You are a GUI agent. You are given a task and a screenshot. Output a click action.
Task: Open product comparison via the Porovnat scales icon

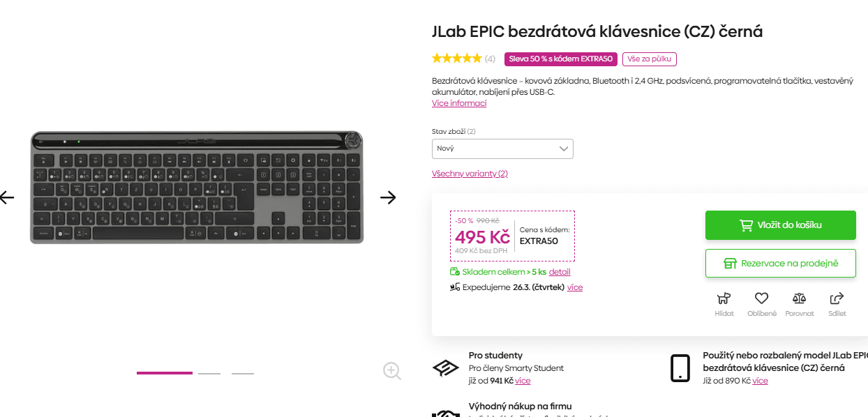[x=800, y=298]
